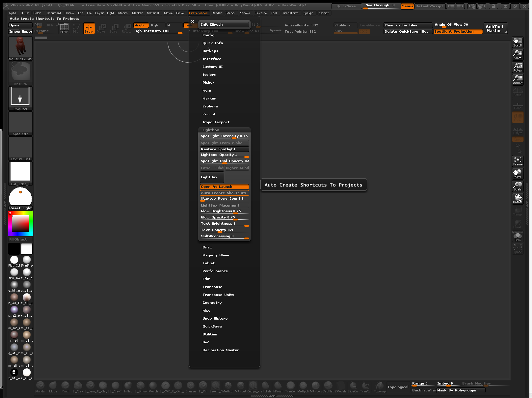
Task: Click the Init ZBrush button
Action: point(224,25)
